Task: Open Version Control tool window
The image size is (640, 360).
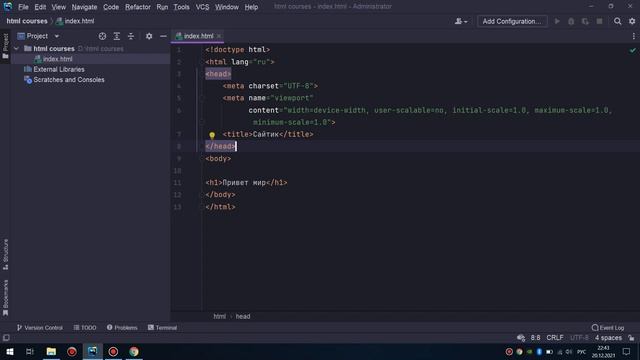Action: [x=40, y=328]
